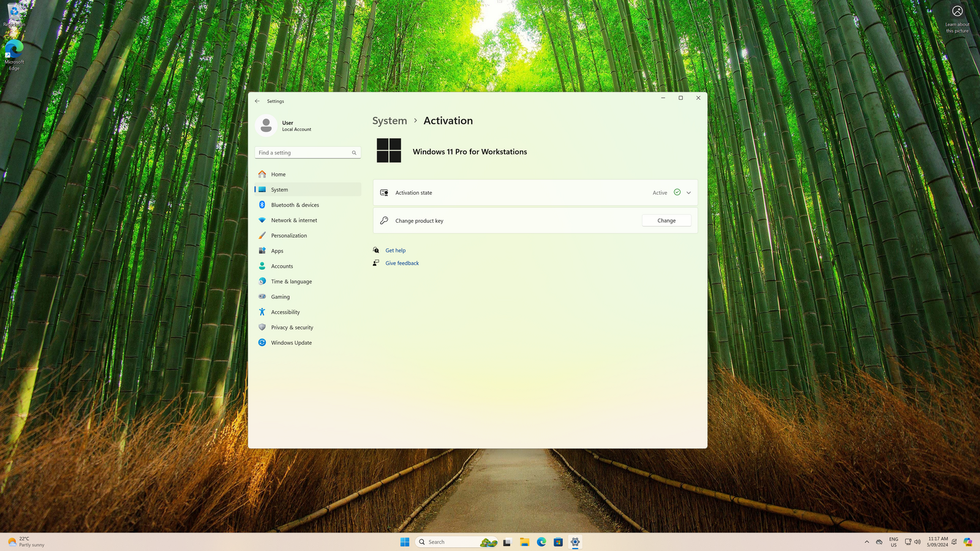This screenshot has height=551, width=980.
Task: Click the Get help icon
Action: click(376, 250)
